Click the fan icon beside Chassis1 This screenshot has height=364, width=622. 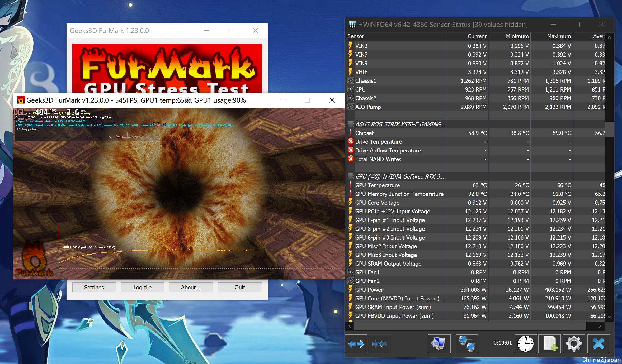(x=351, y=81)
